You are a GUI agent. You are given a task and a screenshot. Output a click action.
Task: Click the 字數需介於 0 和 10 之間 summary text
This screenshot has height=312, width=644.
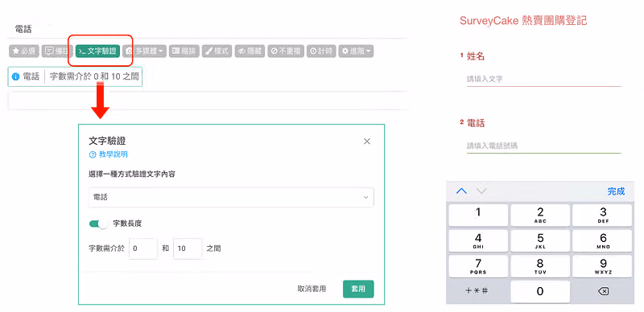coord(94,76)
